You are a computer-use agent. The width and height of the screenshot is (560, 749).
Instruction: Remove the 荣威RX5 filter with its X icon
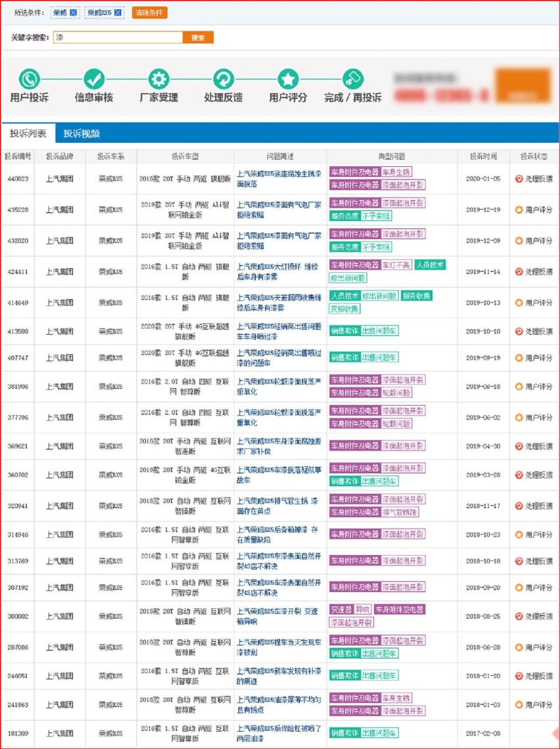click(x=118, y=13)
